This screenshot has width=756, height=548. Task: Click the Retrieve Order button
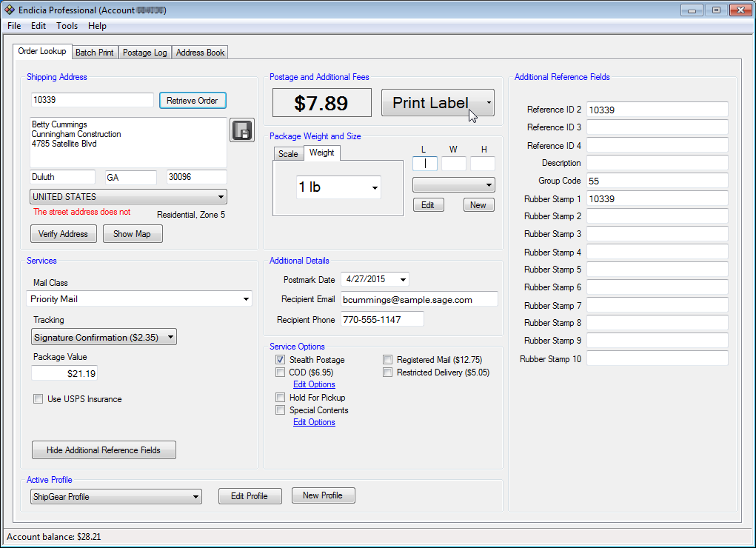pyautogui.click(x=193, y=100)
